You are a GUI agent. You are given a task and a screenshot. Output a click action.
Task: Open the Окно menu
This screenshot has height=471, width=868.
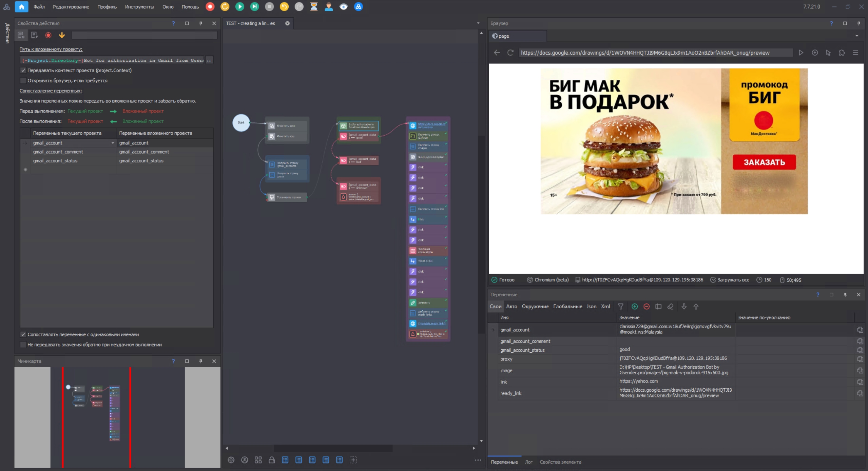(168, 7)
